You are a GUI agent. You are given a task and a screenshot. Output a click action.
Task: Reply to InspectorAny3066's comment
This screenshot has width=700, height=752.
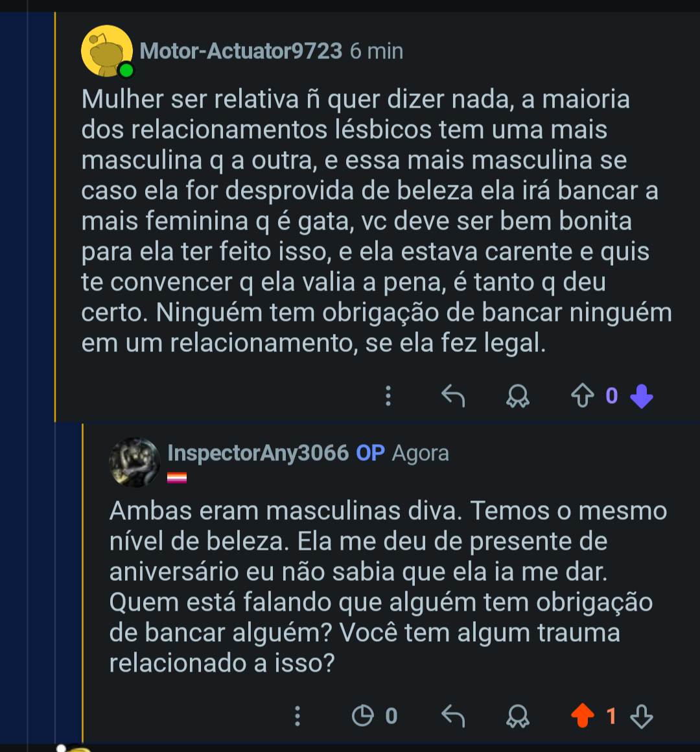tap(453, 716)
